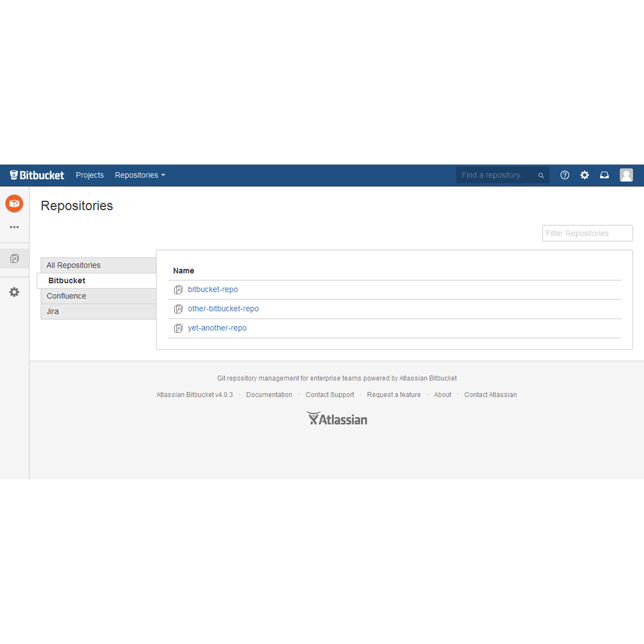Image resolution: width=644 pixels, height=644 pixels.
Task: Open the administration gear in the top bar
Action: pyautogui.click(x=584, y=175)
